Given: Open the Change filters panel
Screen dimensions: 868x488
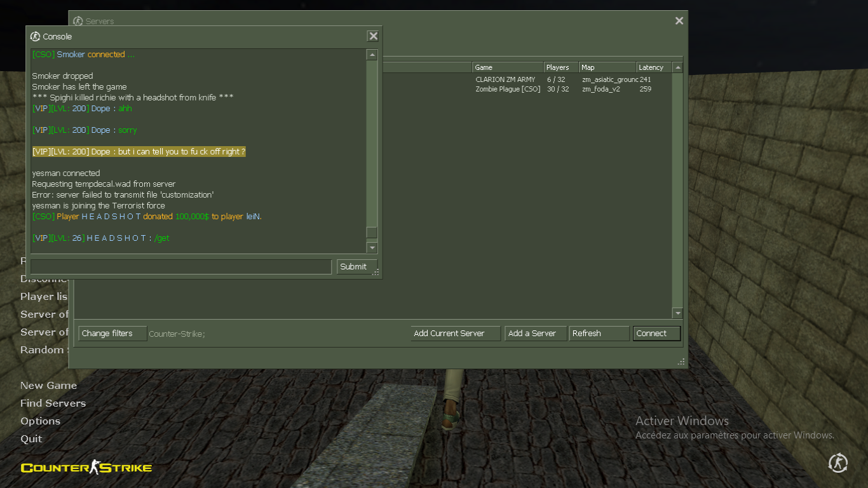Looking at the screenshot, I should tap(112, 334).
